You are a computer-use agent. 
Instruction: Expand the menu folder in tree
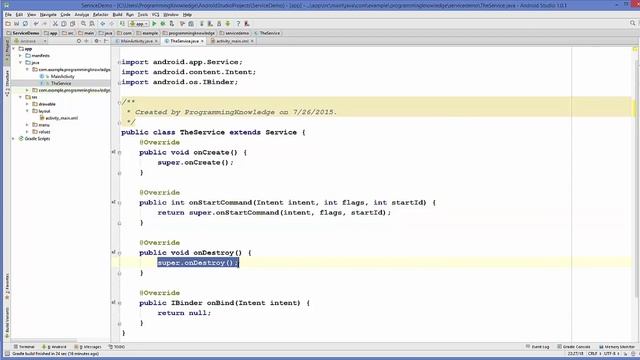click(28, 125)
